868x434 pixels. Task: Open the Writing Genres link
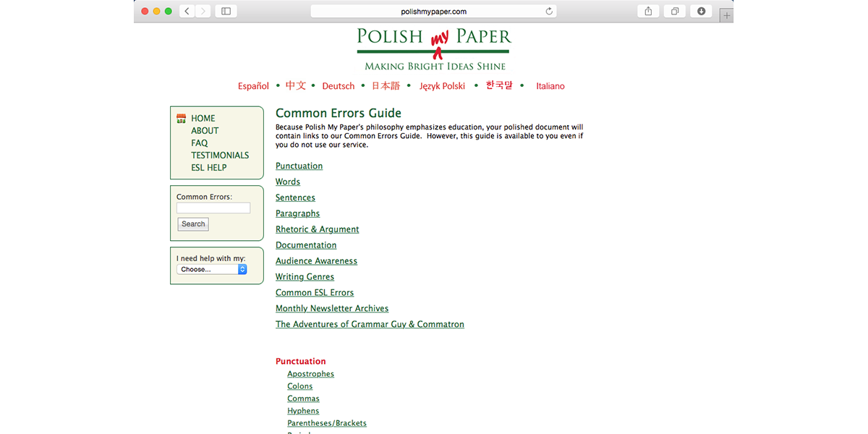tap(305, 278)
